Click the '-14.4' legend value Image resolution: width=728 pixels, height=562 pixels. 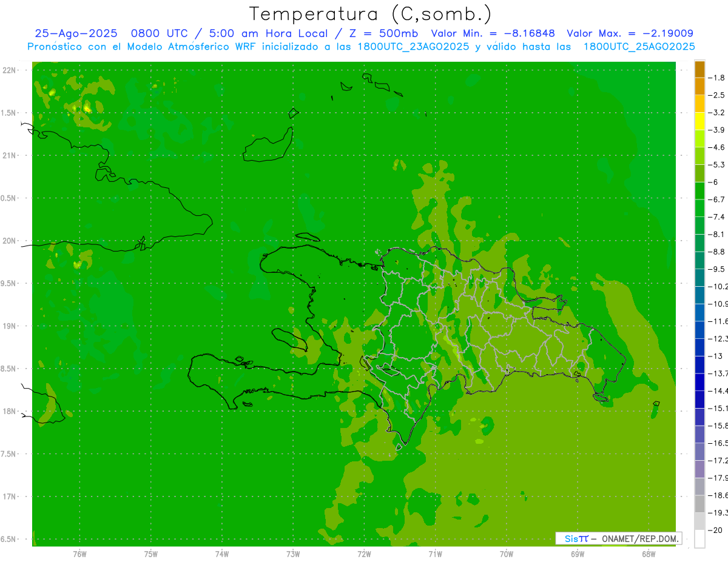(x=718, y=391)
